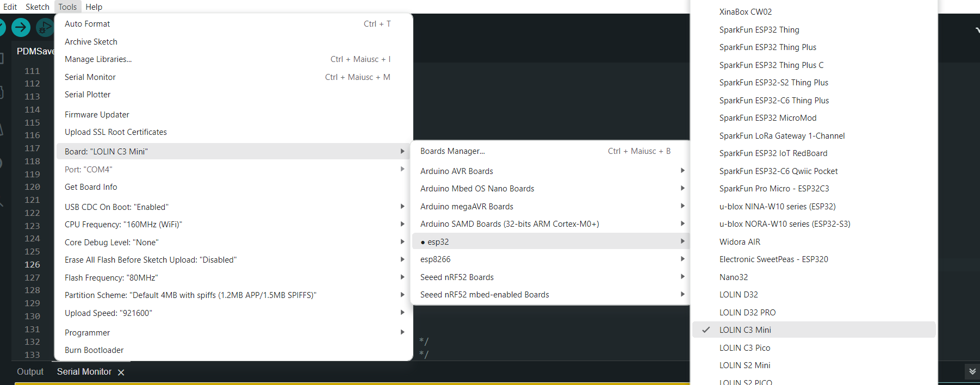This screenshot has height=385, width=980.
Task: Click the double-chevron icon in the bottom panel
Action: [972, 371]
